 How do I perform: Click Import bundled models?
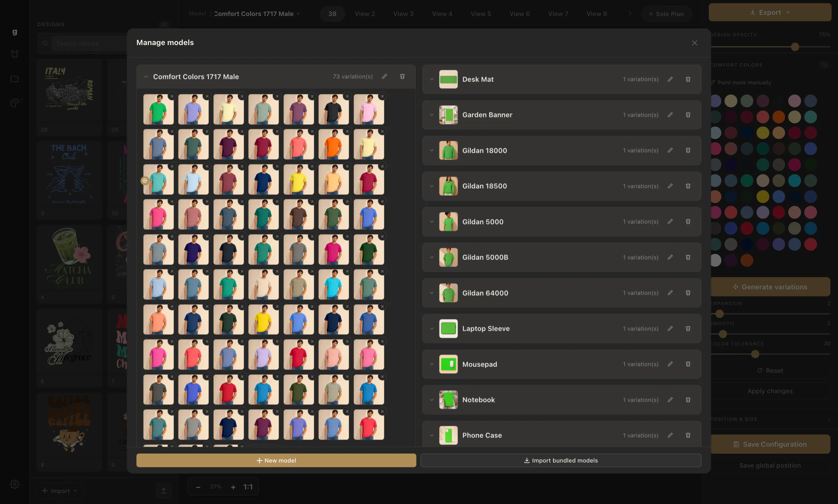point(561,460)
